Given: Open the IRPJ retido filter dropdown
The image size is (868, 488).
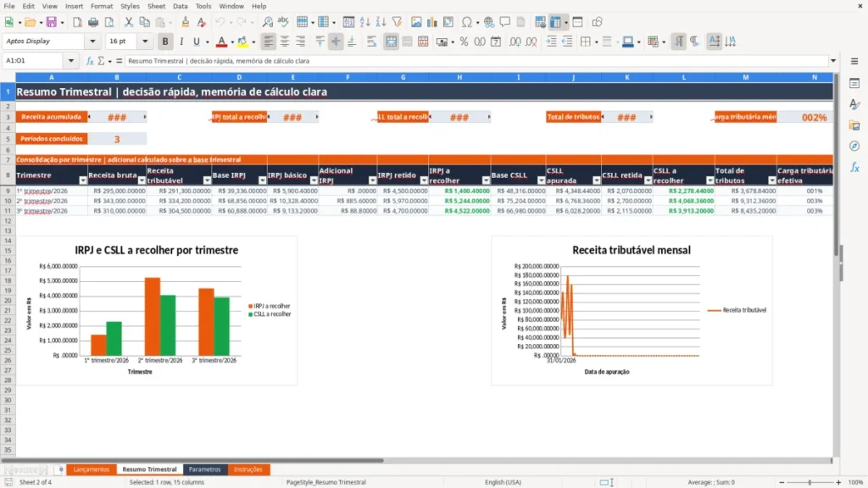Looking at the screenshot, I should tap(424, 180).
